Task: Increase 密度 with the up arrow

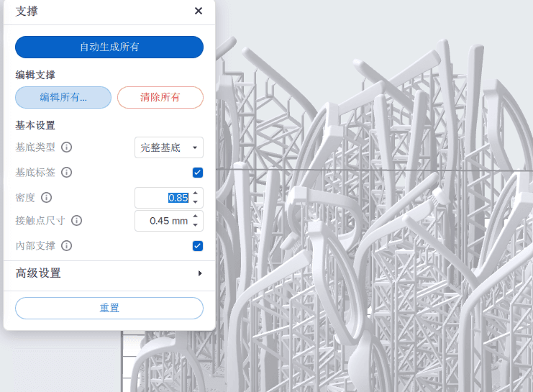Action: pos(196,193)
